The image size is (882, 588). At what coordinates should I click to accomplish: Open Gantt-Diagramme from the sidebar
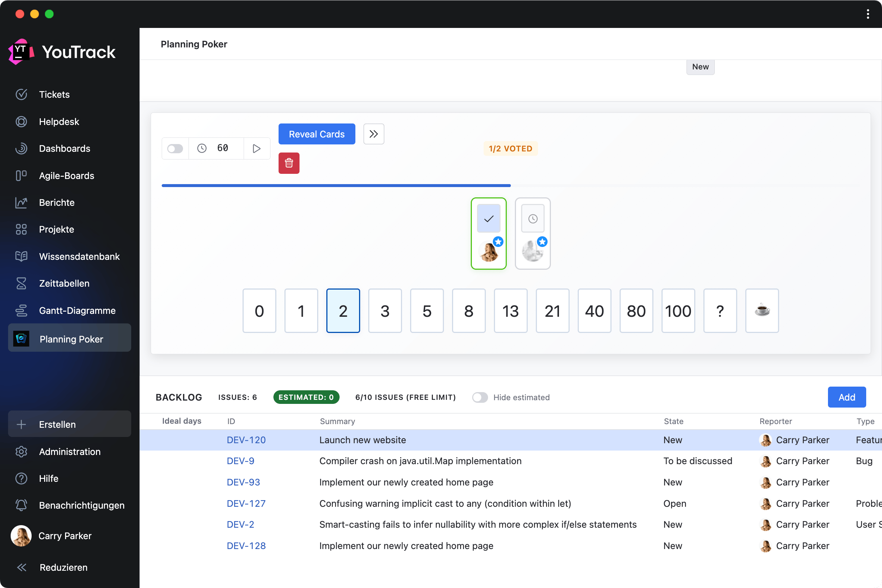tap(77, 311)
